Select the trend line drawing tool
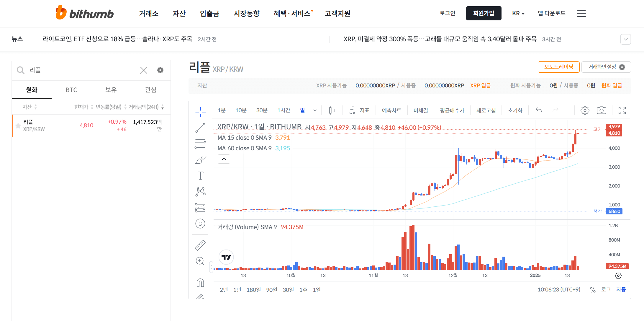The image size is (644, 321). tap(200, 128)
